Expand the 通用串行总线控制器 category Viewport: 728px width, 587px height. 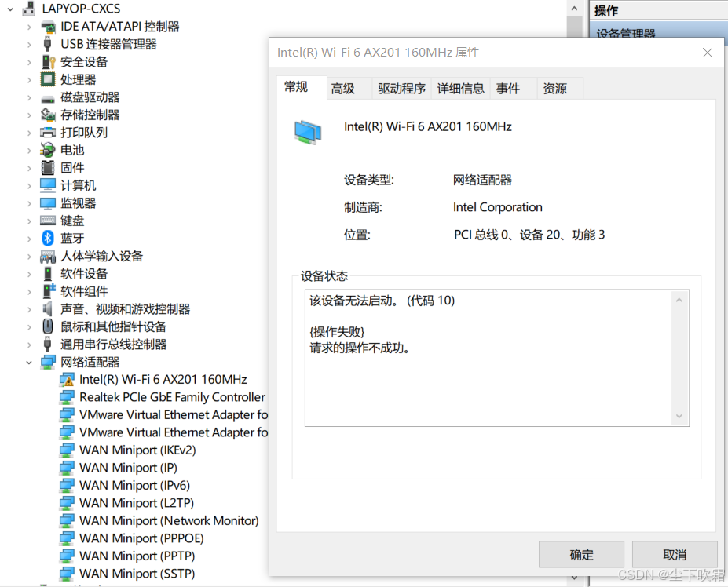coord(29,345)
